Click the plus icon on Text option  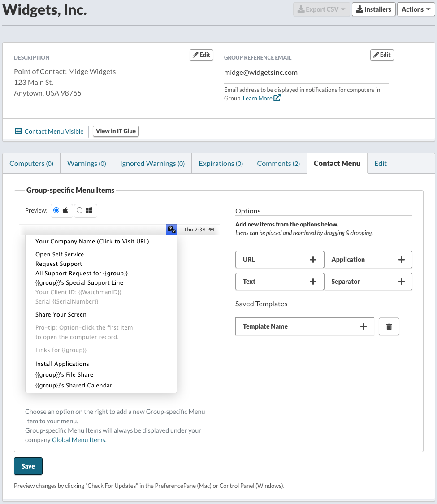coord(313,282)
